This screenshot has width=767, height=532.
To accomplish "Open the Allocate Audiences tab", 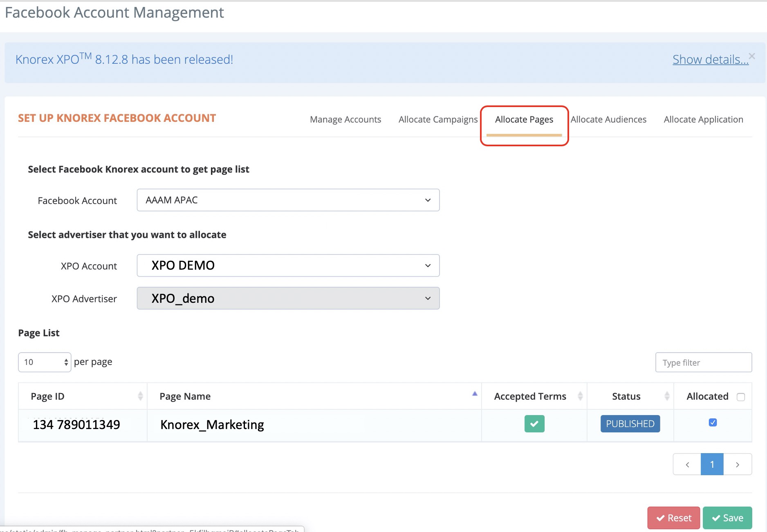I will pyautogui.click(x=608, y=119).
